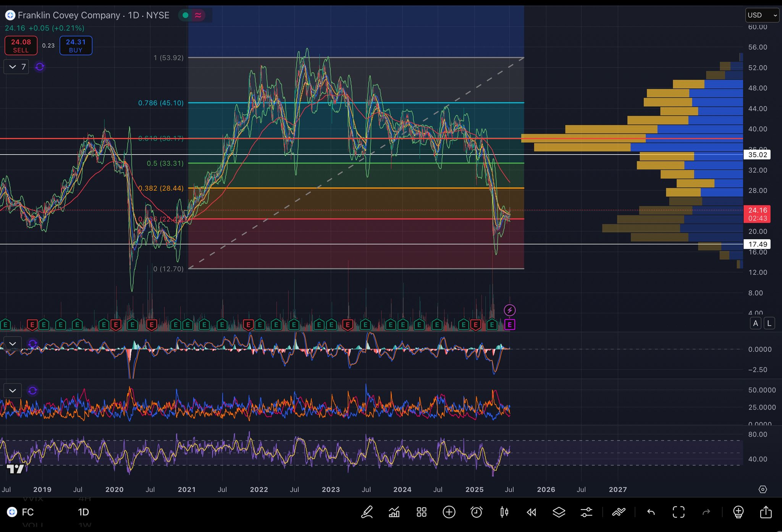Open the drawing tools pencil icon
This screenshot has width=782, height=532.
(367, 512)
